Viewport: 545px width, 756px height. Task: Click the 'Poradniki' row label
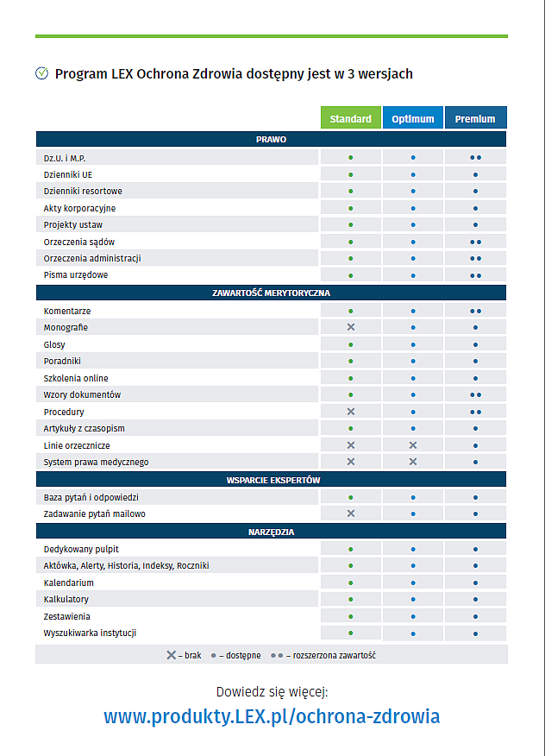click(62, 361)
